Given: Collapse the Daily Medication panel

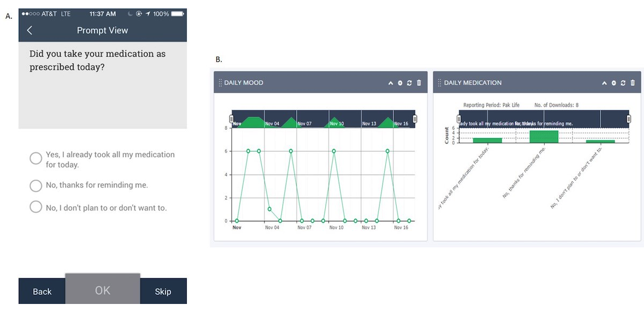Looking at the screenshot, I should pos(604,83).
